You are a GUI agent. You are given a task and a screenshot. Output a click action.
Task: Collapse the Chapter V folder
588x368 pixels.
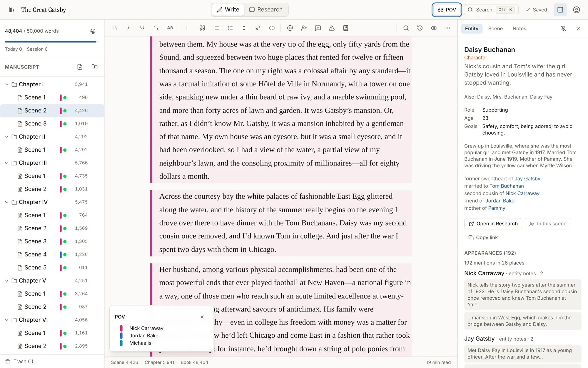(7, 281)
